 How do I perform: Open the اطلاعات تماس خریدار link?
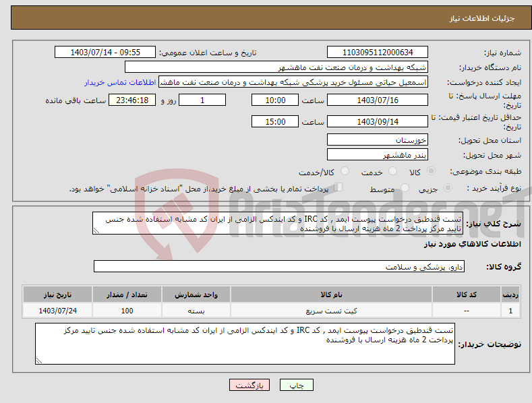pyautogui.click(x=120, y=82)
